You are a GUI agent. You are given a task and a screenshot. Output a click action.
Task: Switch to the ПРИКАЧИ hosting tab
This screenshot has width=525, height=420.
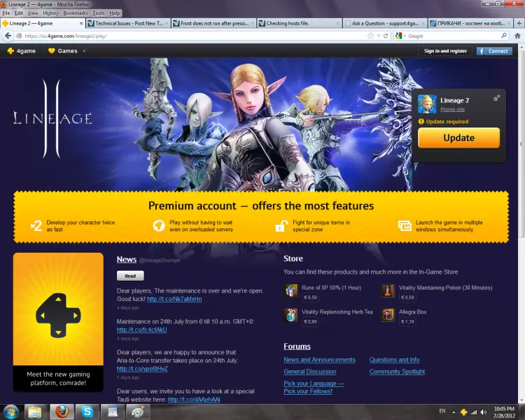click(x=470, y=23)
